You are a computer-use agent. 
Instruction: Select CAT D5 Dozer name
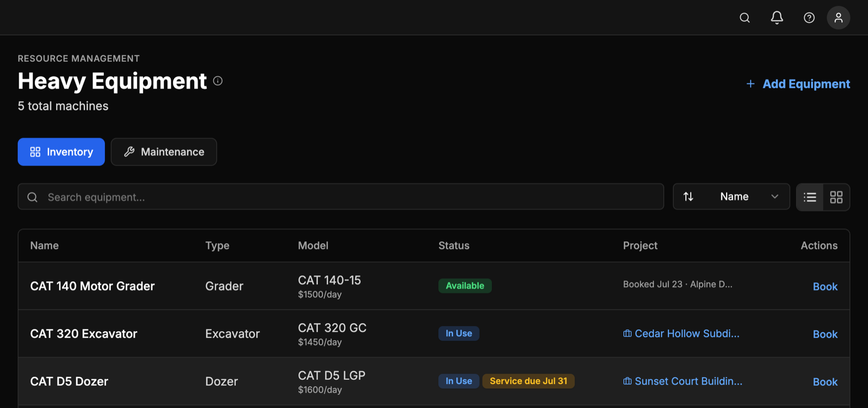(69, 381)
